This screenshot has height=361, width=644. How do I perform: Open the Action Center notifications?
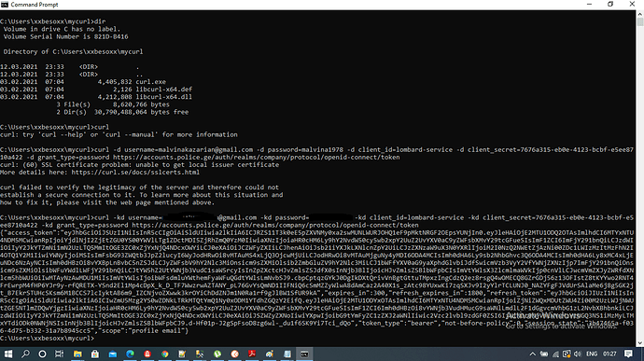tap(628, 354)
